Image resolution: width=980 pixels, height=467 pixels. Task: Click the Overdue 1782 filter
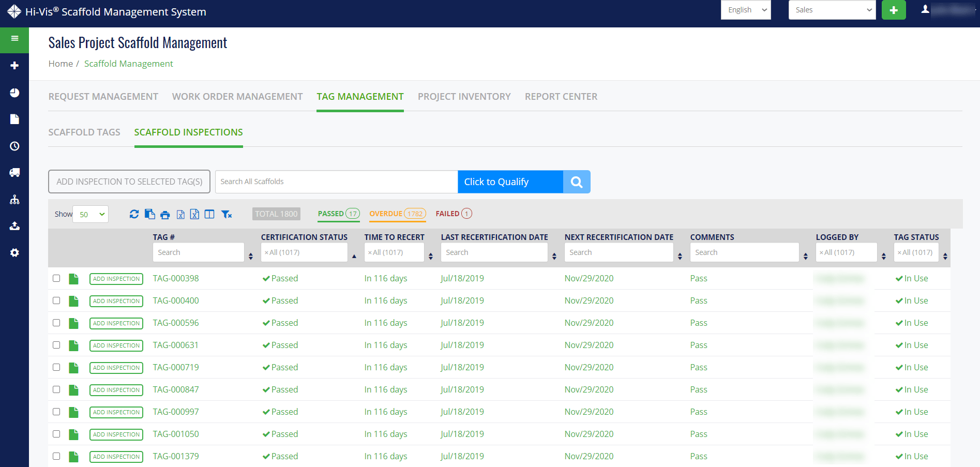pyautogui.click(x=397, y=214)
